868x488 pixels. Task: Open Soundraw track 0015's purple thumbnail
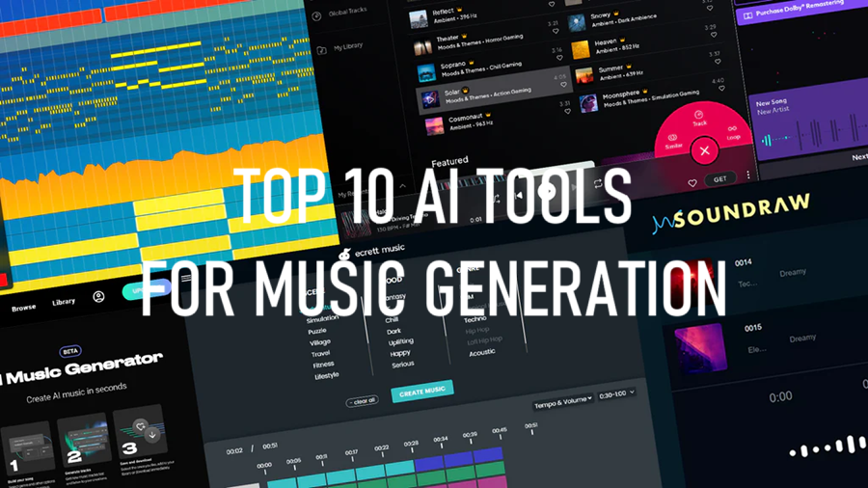[x=700, y=348]
